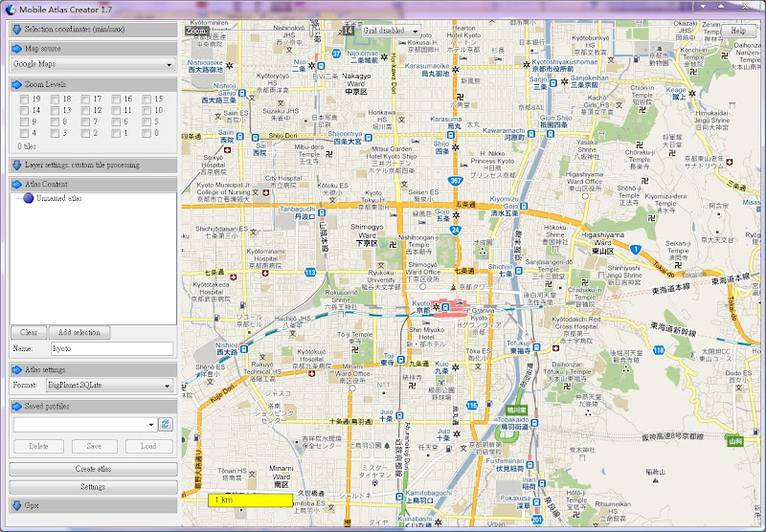Click the Route 113 shield icon
Screen dimensions: 766x532
pyautogui.click(x=310, y=273)
